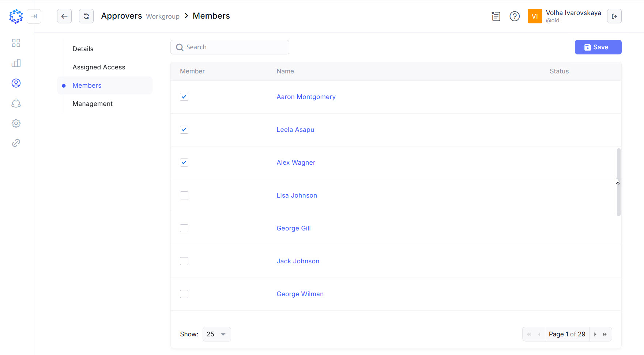
Task: Click the help question mark icon
Action: pos(515,16)
